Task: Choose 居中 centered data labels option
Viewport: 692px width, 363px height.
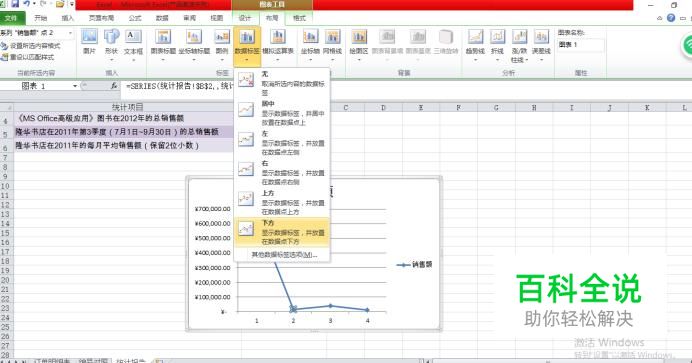Action: click(x=282, y=113)
